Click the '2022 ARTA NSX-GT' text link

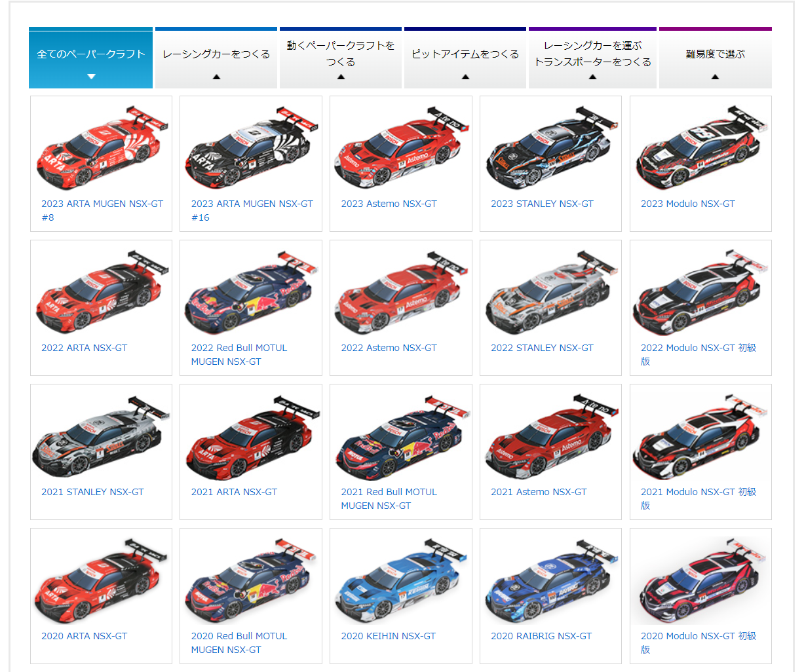click(x=85, y=348)
